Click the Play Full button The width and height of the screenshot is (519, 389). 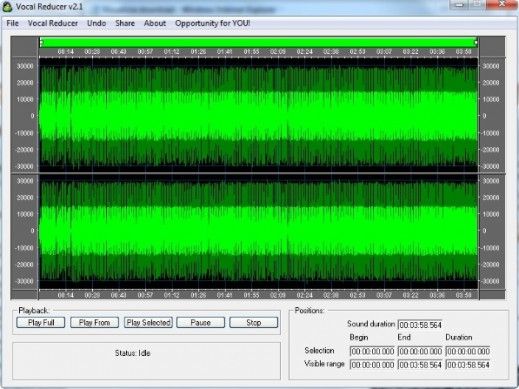pyautogui.click(x=41, y=322)
